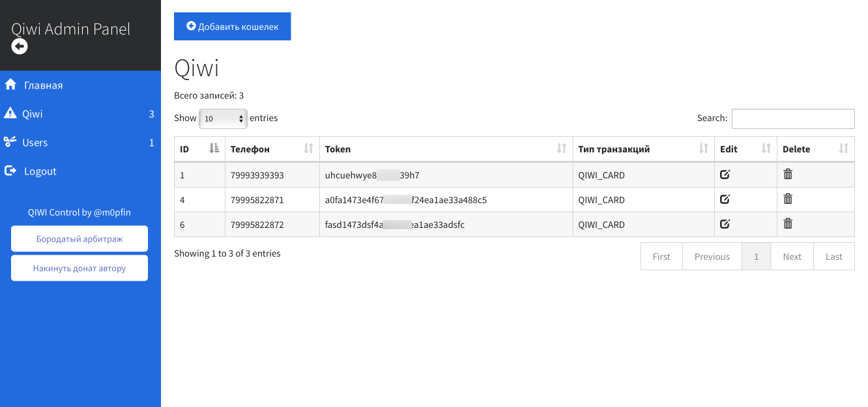This screenshot has height=407, width=868.
Task: Click the token starting with a0fa1473e4f67
Action: (x=406, y=200)
